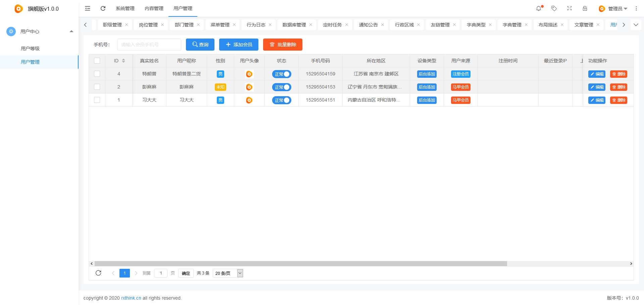
Task: Click the avatar in the 彭麻麻 row
Action: tap(249, 87)
